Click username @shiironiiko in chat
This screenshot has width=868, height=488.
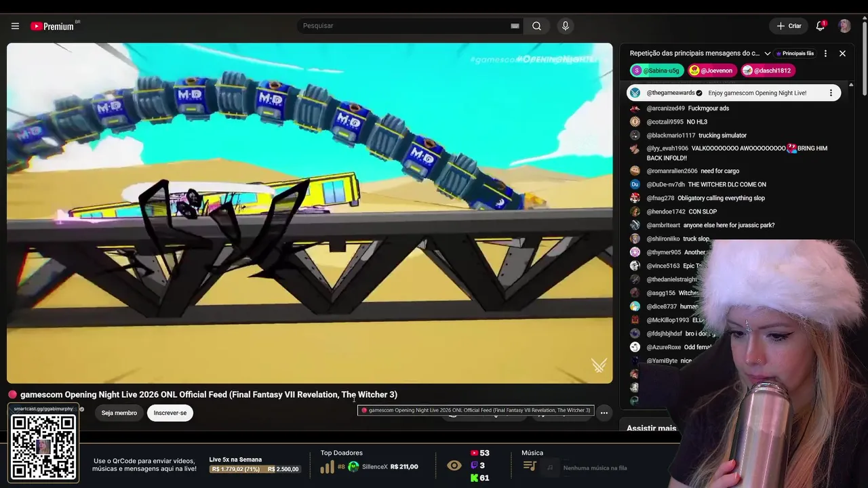tap(663, 239)
